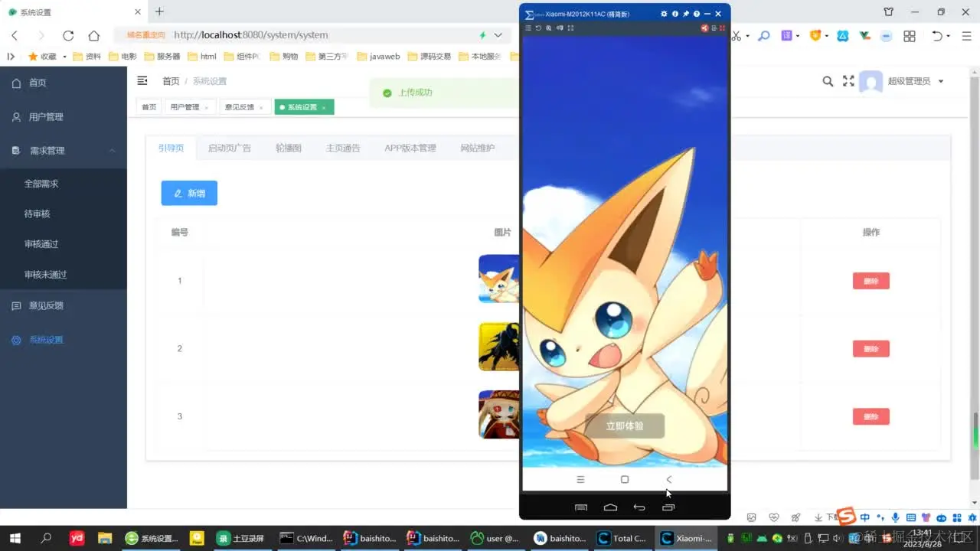The height and width of the screenshot is (551, 980).
Task: Select 审核未通过 submenu item
Action: pos(64,274)
